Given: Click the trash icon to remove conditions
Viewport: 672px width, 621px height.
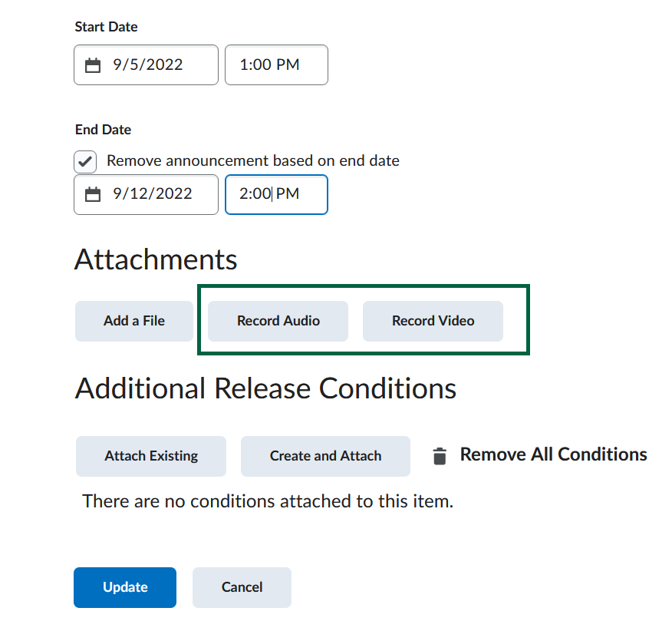Looking at the screenshot, I should (x=439, y=454).
